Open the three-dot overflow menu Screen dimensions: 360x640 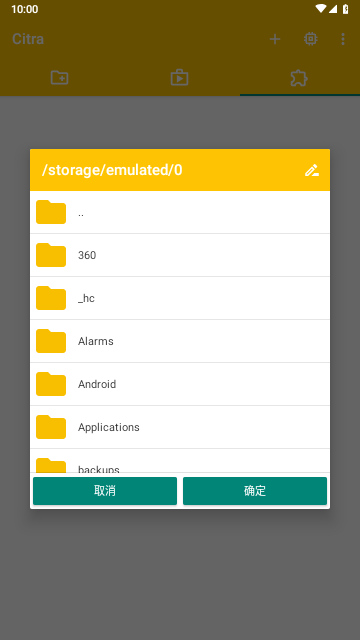click(343, 39)
